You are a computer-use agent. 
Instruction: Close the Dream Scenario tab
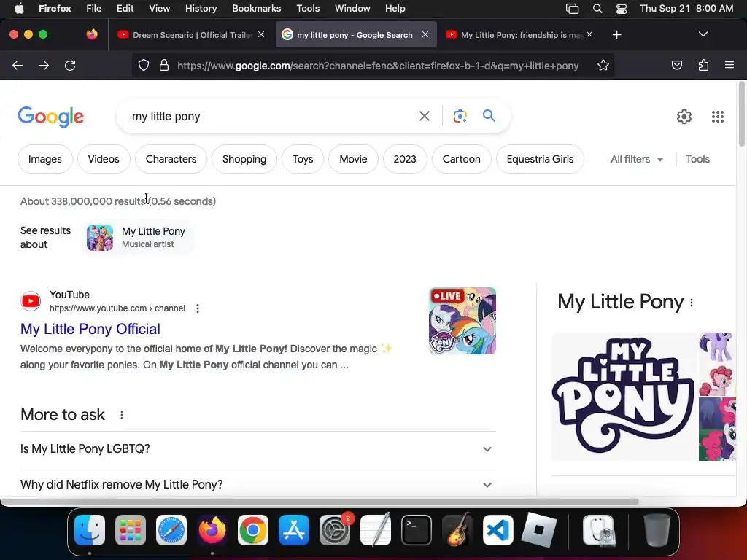pyautogui.click(x=261, y=34)
